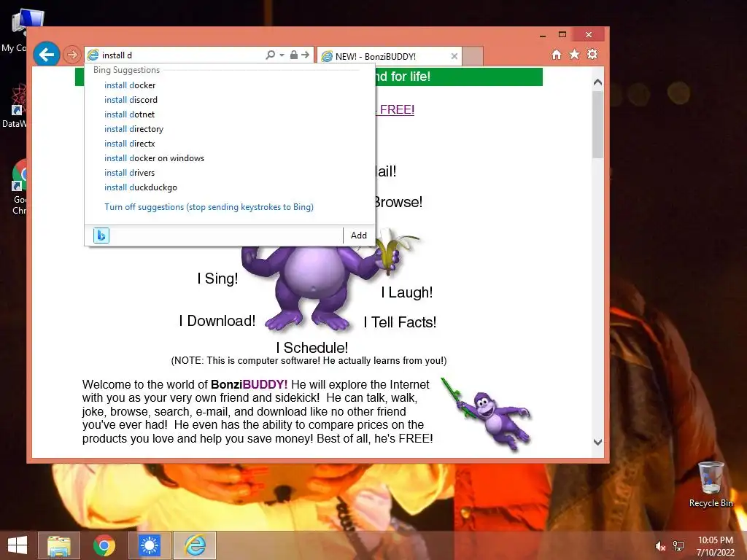This screenshot has width=747, height=560.
Task: Select the My Computer desktop icon
Action: click(x=19, y=31)
